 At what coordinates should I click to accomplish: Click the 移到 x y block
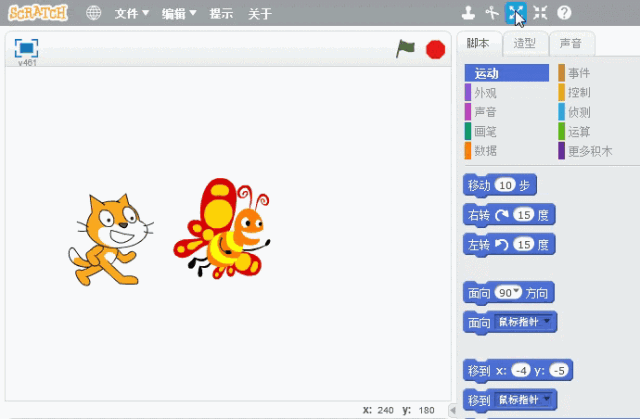coord(518,371)
